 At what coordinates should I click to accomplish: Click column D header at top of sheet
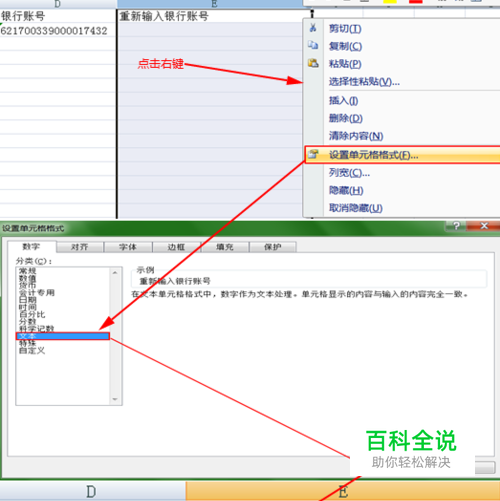pyautogui.click(x=58, y=4)
